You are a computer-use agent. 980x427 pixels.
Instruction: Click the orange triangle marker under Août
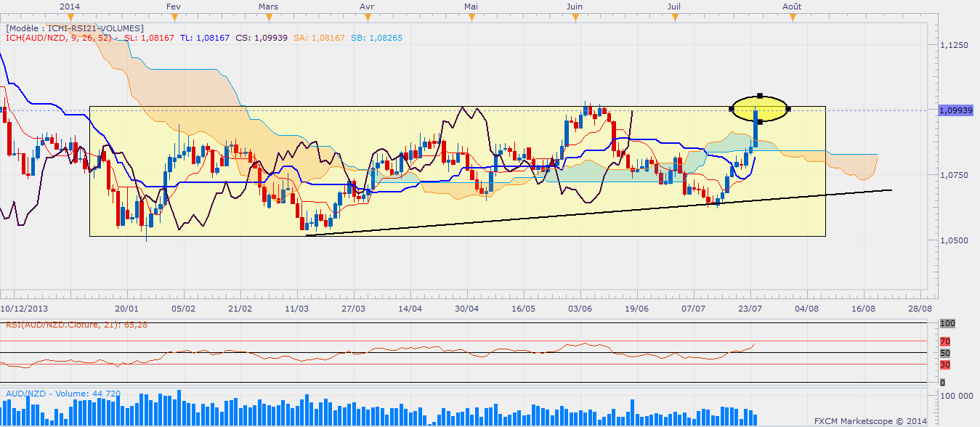coord(792,18)
